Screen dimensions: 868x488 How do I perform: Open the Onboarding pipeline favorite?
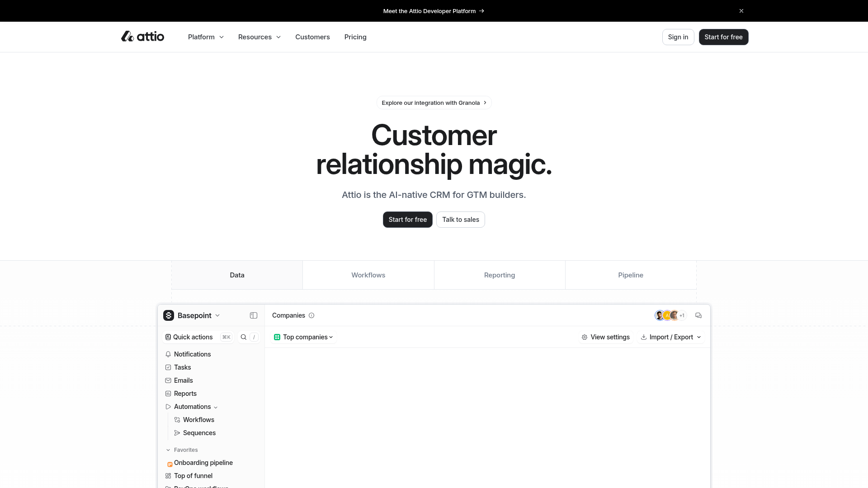click(x=203, y=463)
